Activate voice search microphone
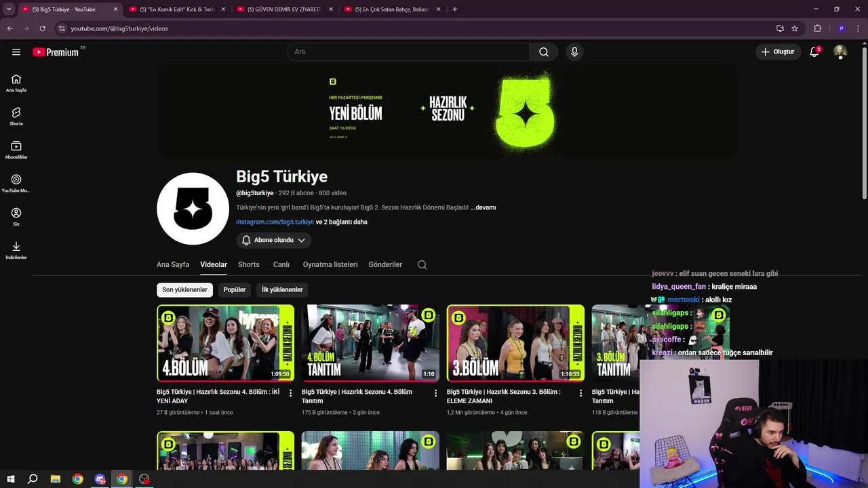Screen dimensions: 868x488 (x=574, y=52)
